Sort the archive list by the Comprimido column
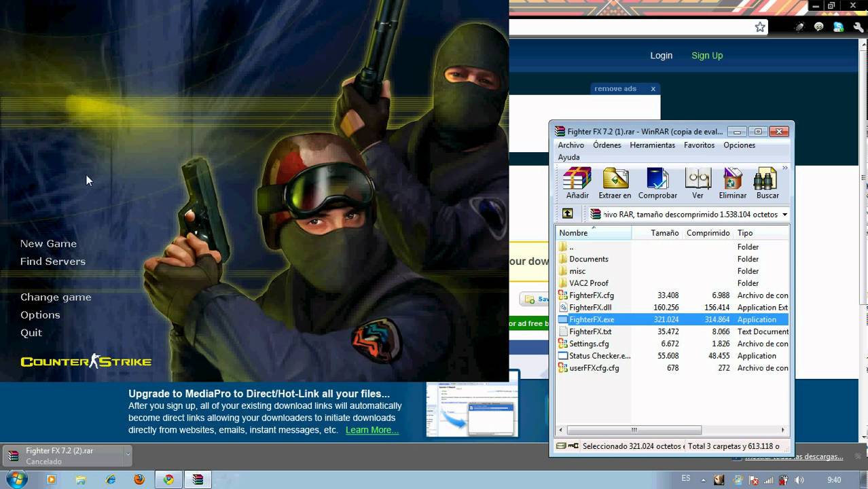 tap(708, 233)
